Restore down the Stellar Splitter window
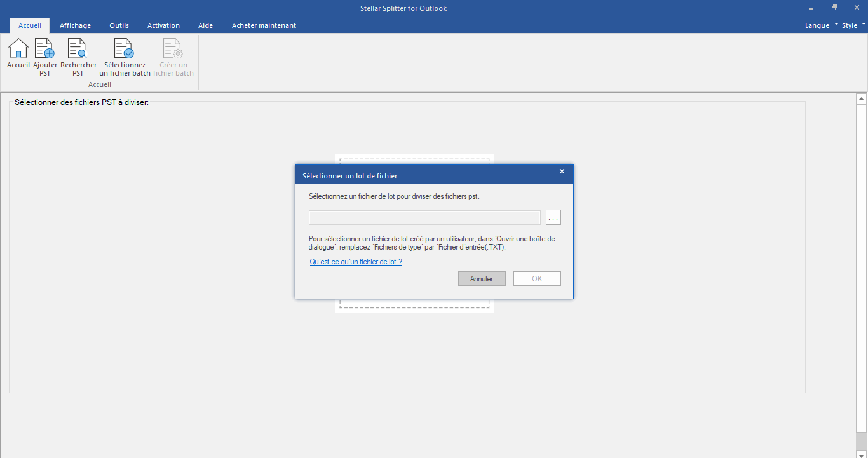 pos(834,8)
